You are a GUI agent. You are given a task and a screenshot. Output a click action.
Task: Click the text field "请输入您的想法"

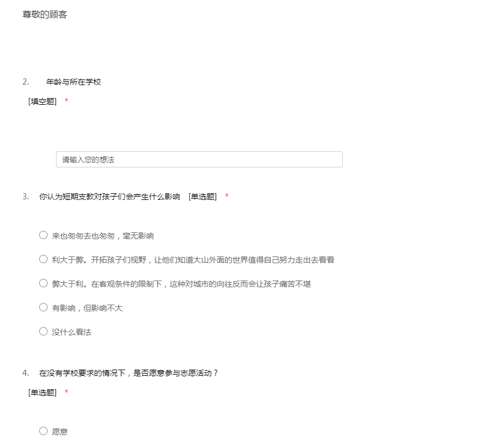tap(199, 160)
